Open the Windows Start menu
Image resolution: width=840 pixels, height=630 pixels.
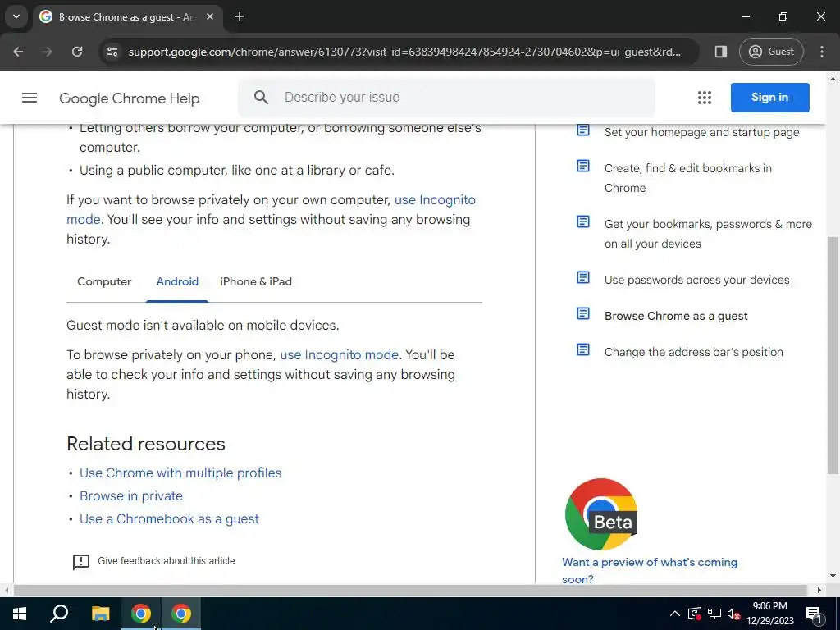[x=20, y=614]
